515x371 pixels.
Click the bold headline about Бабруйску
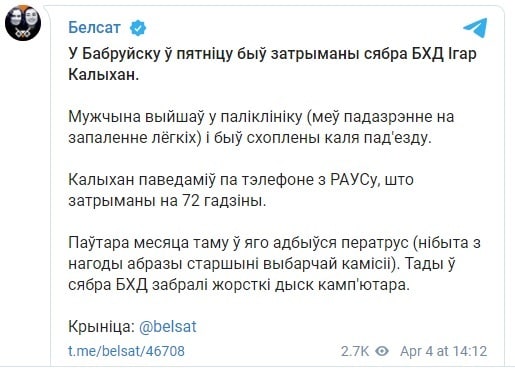click(x=272, y=64)
